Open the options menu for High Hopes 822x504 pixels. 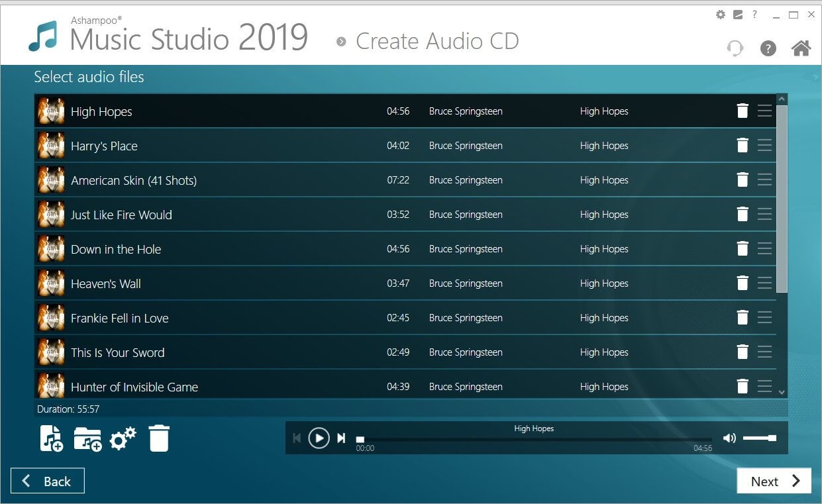click(764, 111)
